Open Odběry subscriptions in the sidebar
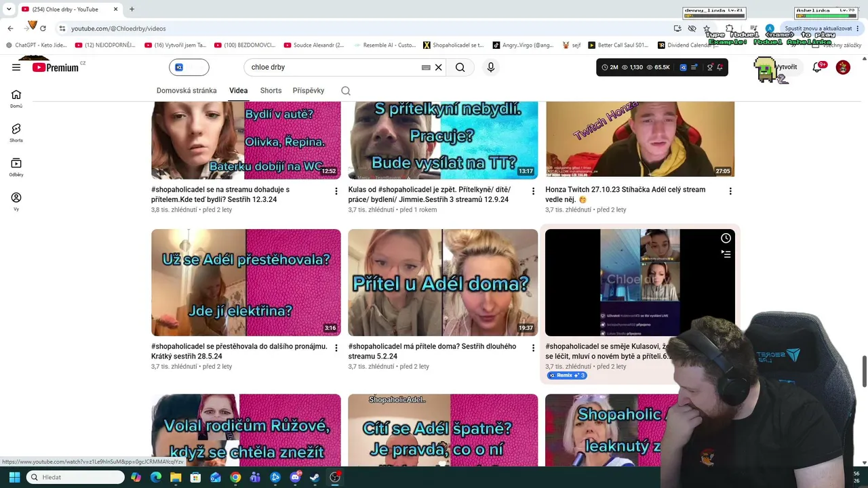This screenshot has width=868, height=488. tap(16, 167)
